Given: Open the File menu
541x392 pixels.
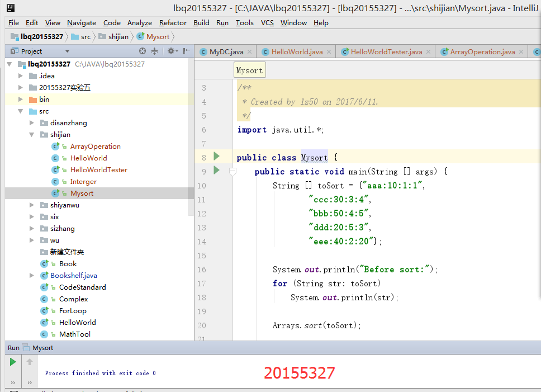Looking at the screenshot, I should tap(13, 23).
